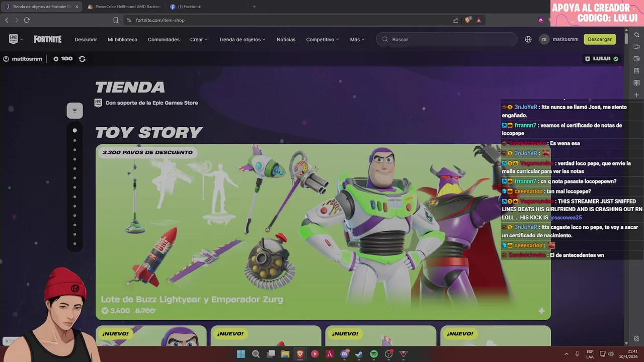Image resolution: width=644 pixels, height=362 pixels.
Task: Open the second ¡NUEVO! item card
Action: click(x=266, y=335)
